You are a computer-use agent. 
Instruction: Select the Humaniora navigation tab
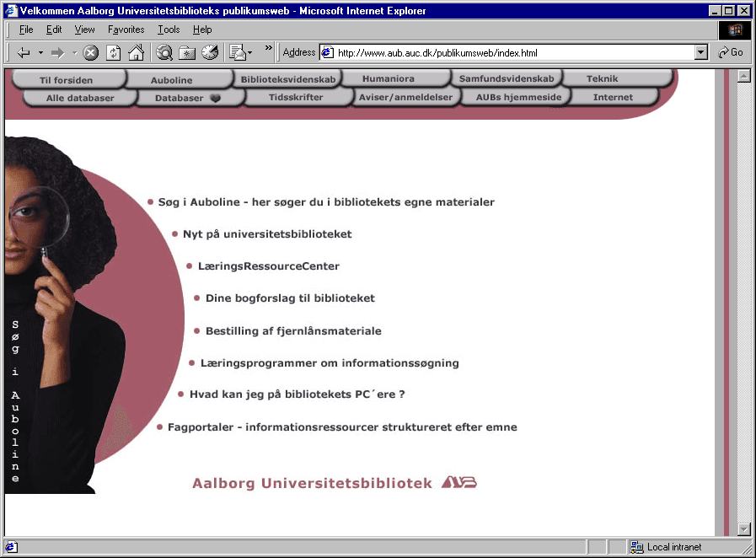(388, 79)
